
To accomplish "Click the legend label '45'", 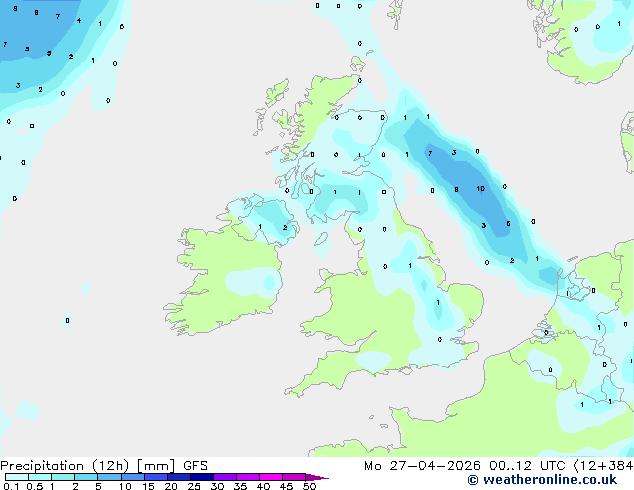I will click(286, 486).
